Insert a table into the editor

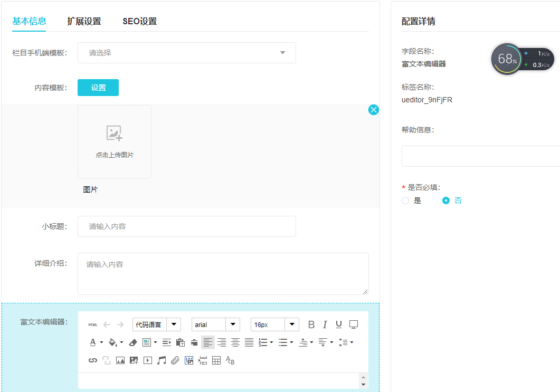(x=216, y=360)
